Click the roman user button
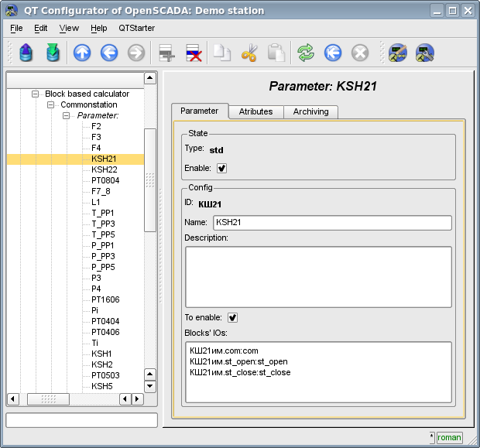The image size is (480, 448). [449, 437]
